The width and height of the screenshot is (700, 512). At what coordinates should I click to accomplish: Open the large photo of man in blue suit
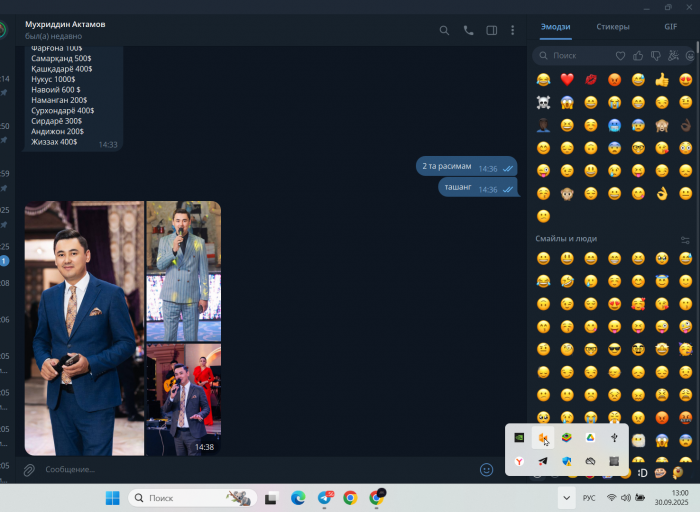84,329
